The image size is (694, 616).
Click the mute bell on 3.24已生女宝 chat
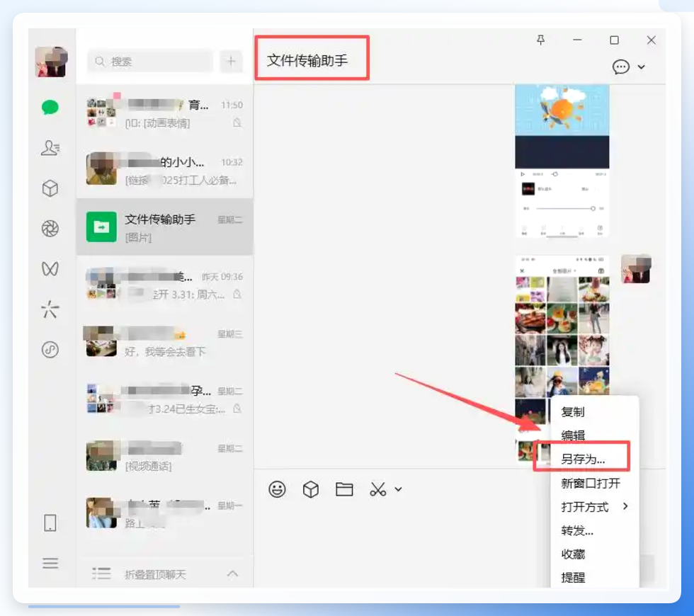pyautogui.click(x=237, y=409)
